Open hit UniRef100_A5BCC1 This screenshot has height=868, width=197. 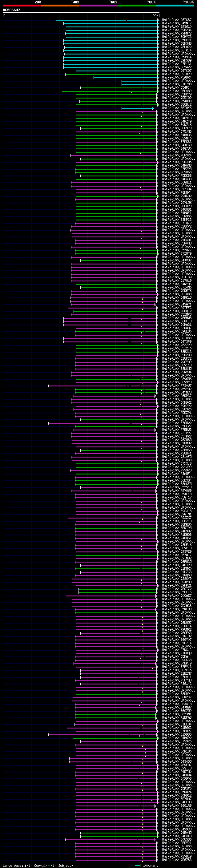point(176,40)
